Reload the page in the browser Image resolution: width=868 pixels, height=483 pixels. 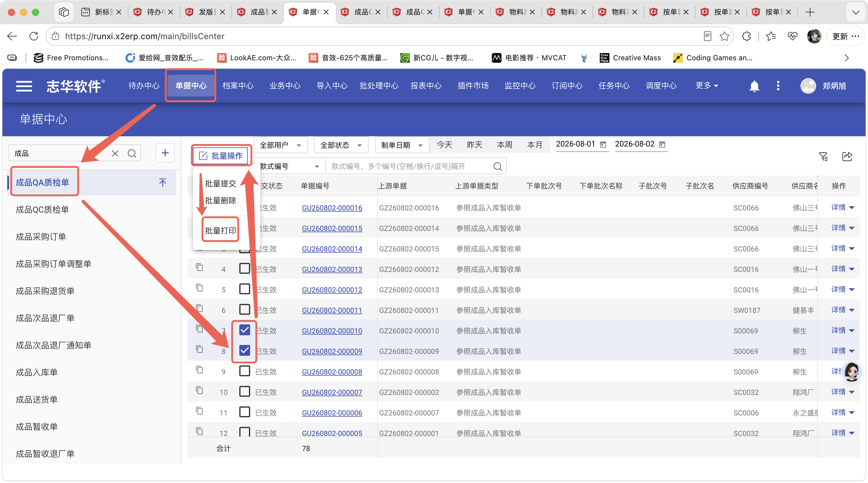34,36
